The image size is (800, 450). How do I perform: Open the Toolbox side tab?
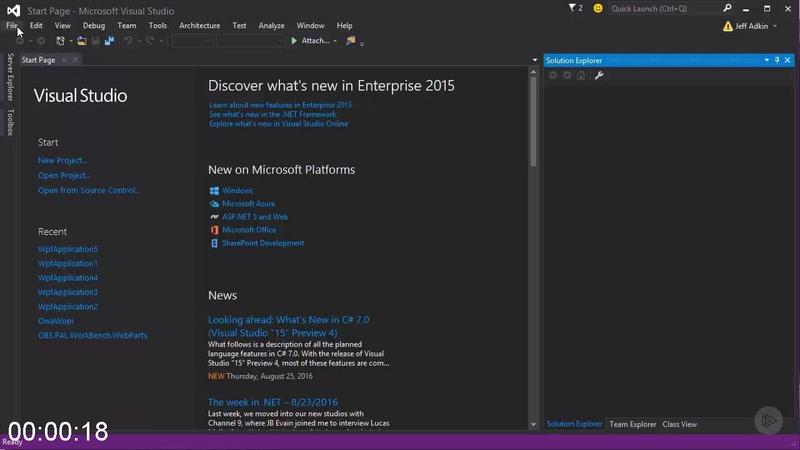10,122
